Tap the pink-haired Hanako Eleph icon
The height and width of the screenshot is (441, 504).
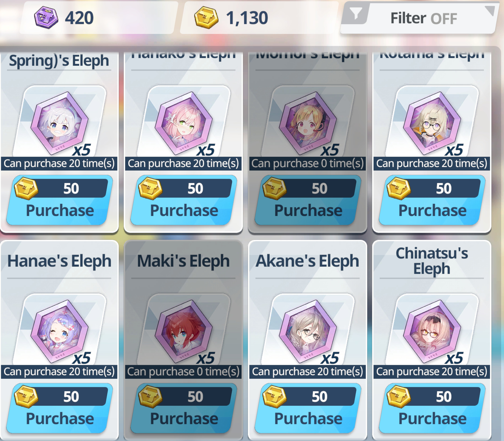[184, 123]
